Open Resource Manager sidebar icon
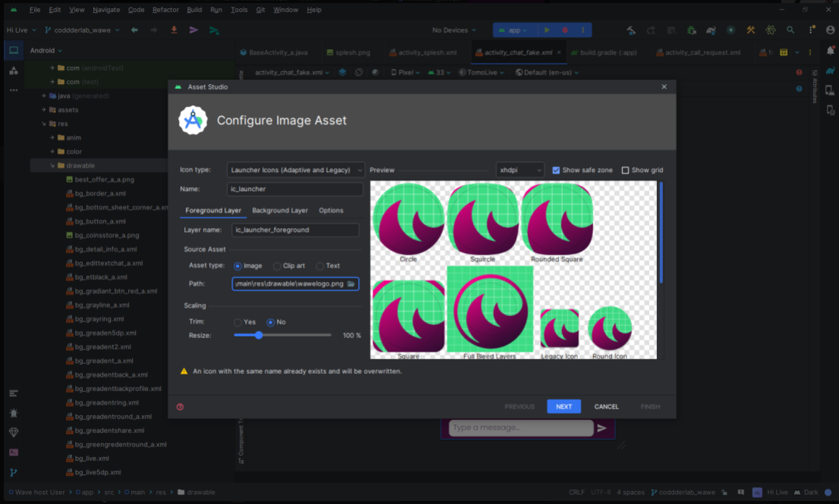Image resolution: width=839 pixels, height=504 pixels. tap(14, 70)
